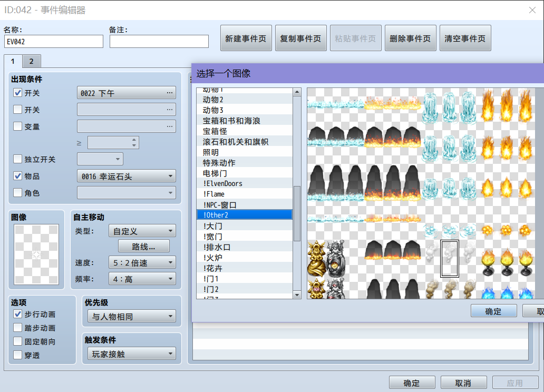
Task: Enable the second 开关 condition checkbox
Action: tap(17, 109)
